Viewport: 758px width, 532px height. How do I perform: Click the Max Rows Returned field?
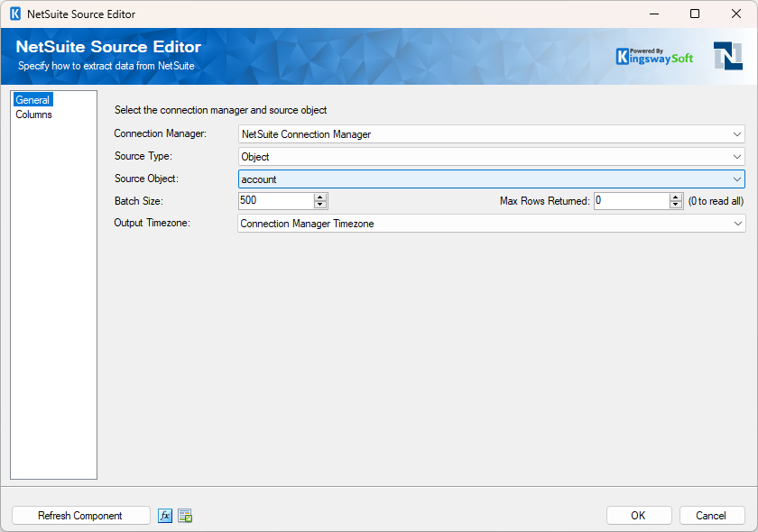(x=632, y=200)
